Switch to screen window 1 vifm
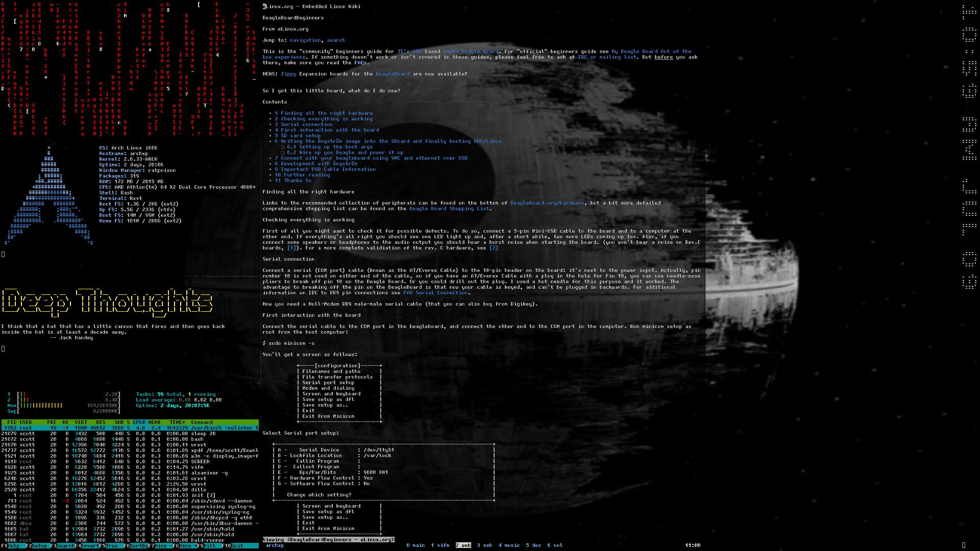 coord(440,545)
